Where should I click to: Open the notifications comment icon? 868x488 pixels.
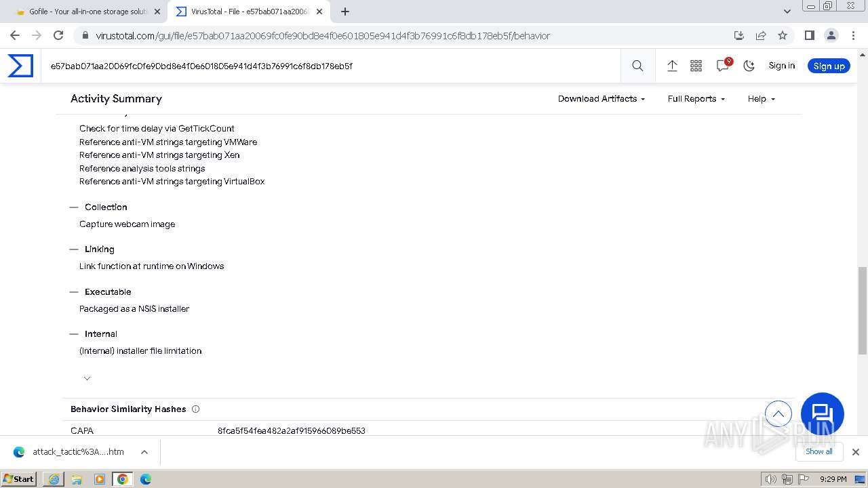click(723, 65)
